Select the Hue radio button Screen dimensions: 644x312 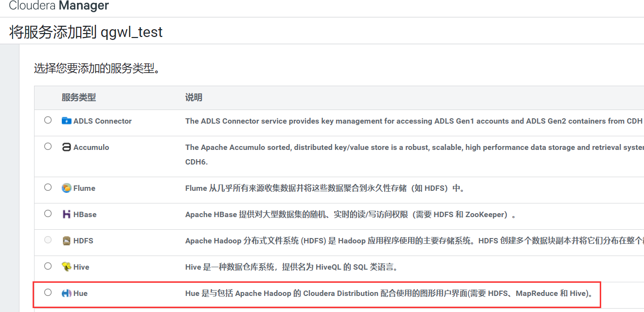pos(48,293)
